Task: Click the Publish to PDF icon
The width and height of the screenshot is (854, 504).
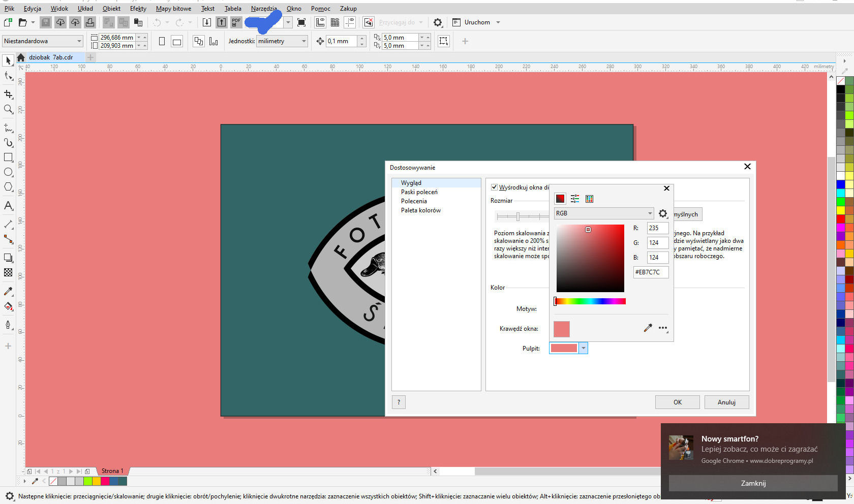Action: point(236,22)
